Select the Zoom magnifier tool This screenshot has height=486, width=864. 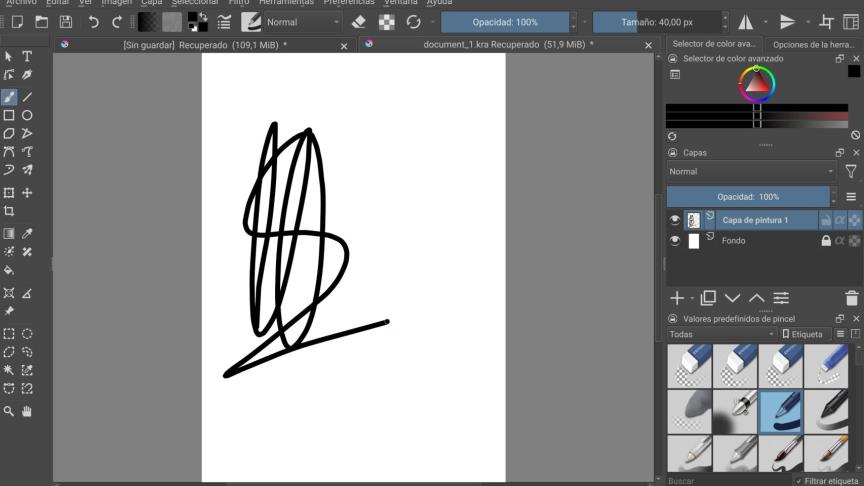[9, 411]
